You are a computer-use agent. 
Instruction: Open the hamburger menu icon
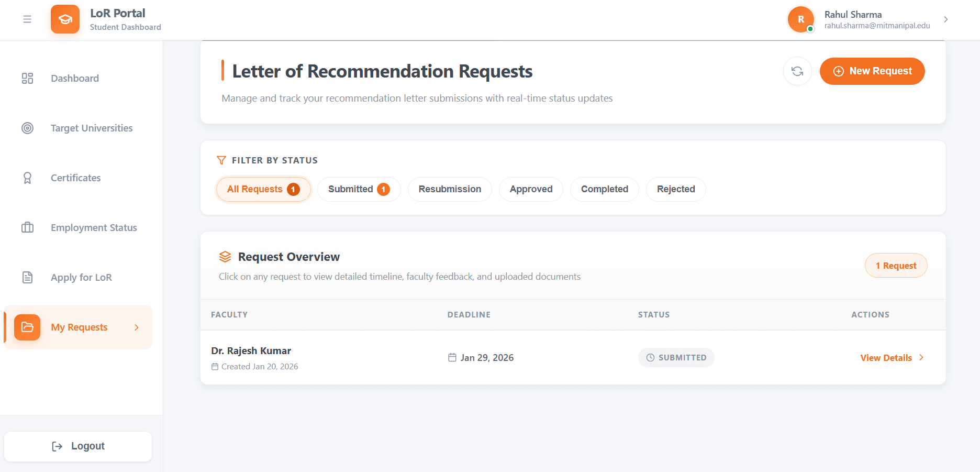(27, 19)
